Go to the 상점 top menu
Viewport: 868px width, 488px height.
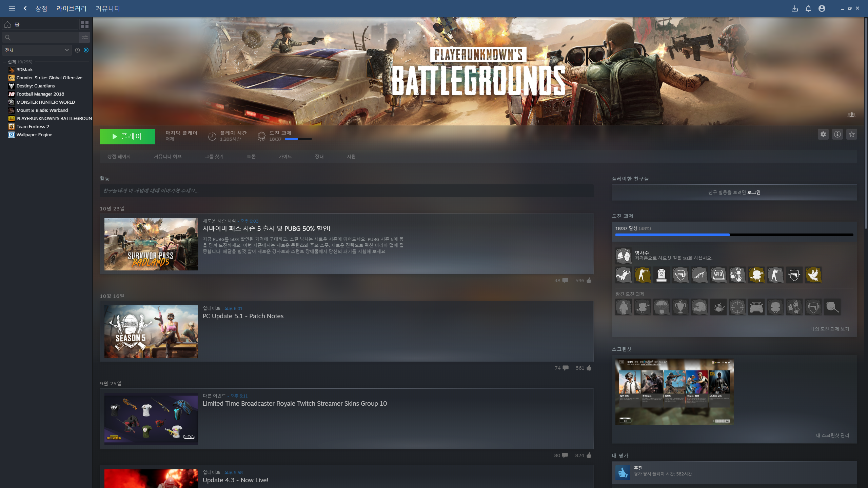coord(41,8)
